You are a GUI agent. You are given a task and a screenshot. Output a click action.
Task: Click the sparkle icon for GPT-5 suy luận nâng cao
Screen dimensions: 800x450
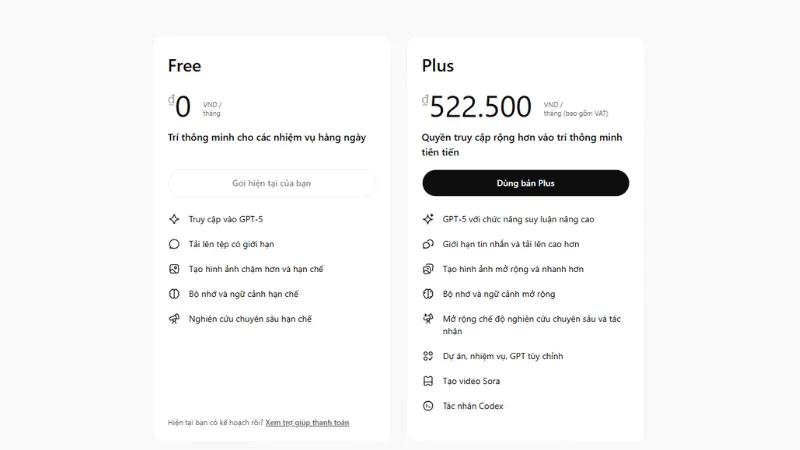click(x=428, y=219)
